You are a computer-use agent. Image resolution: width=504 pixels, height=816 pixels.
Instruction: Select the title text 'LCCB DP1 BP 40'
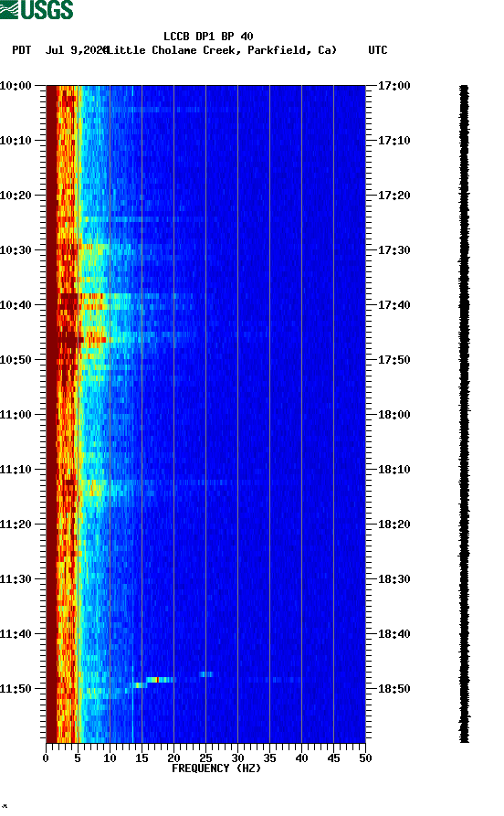tap(208, 37)
